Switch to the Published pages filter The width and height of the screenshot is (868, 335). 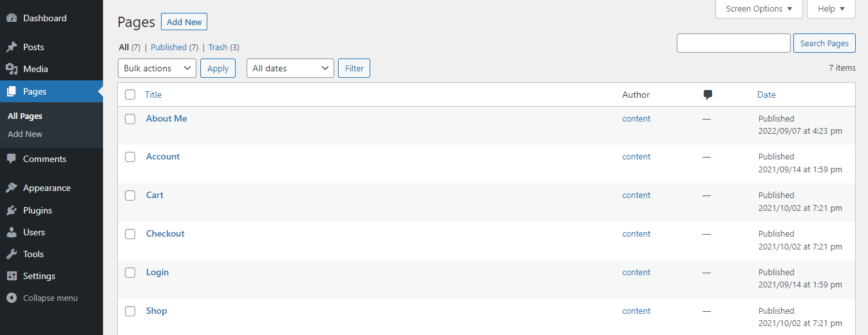pos(168,48)
